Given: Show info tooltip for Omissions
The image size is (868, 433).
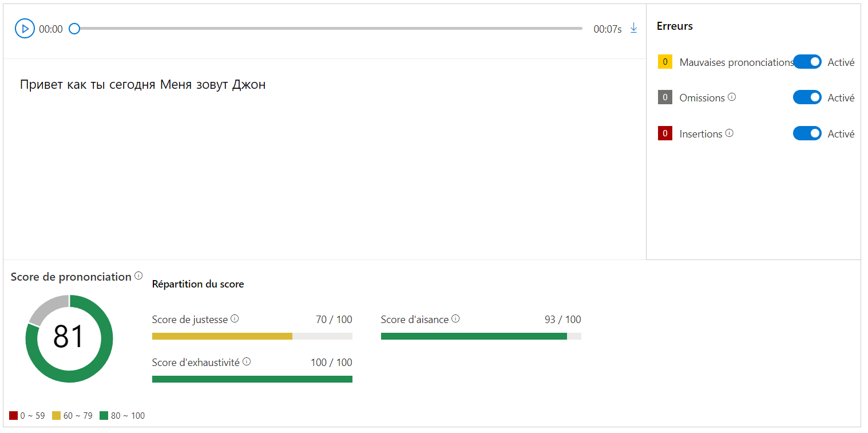Looking at the screenshot, I should pos(732,97).
